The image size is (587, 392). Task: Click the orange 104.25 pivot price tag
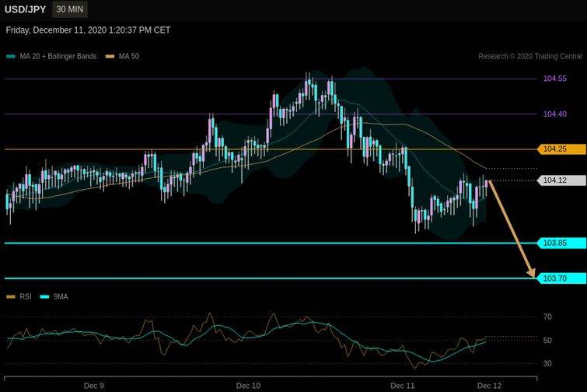coord(561,149)
